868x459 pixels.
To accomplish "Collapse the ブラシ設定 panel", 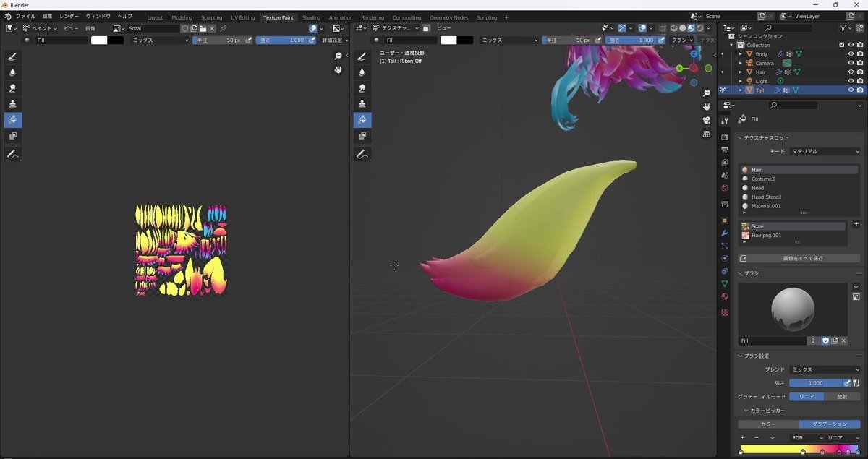I will [x=740, y=356].
